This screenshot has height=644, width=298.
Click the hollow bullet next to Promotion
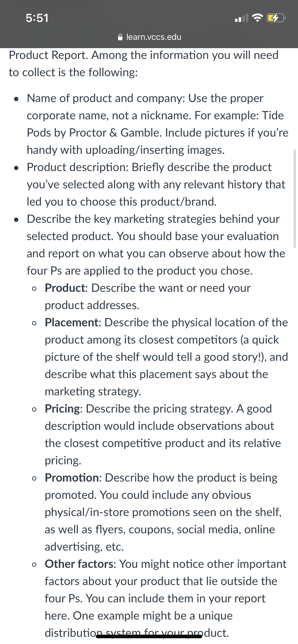34,478
